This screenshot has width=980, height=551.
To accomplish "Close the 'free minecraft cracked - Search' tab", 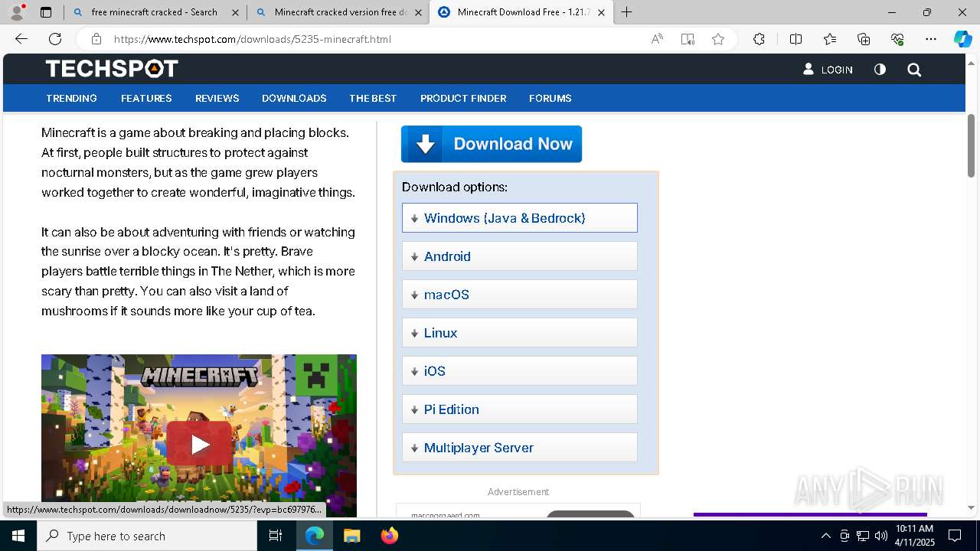I will 235,12.
